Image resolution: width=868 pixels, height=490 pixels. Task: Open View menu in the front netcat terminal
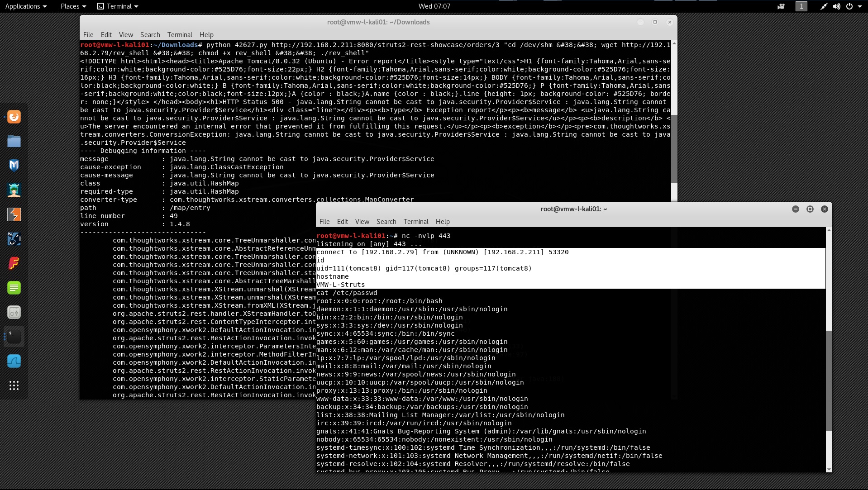362,222
